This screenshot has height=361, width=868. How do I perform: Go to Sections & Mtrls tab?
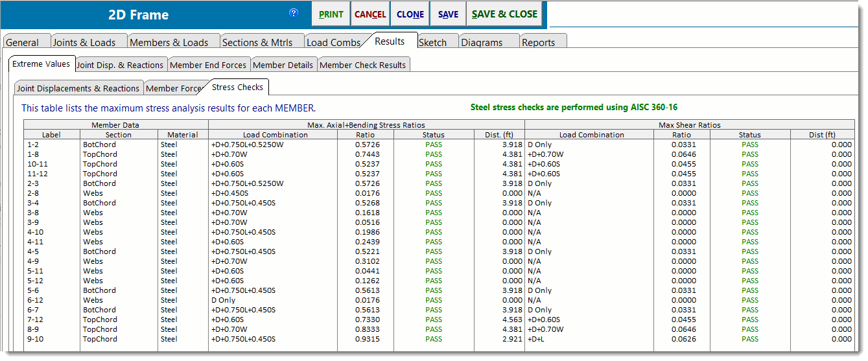(257, 43)
